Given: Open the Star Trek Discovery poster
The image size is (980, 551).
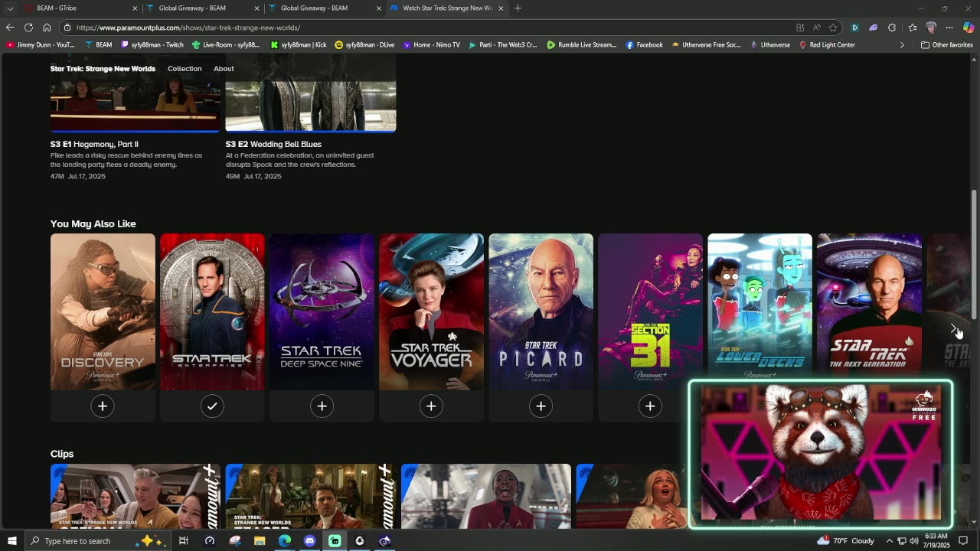Looking at the screenshot, I should (x=103, y=311).
